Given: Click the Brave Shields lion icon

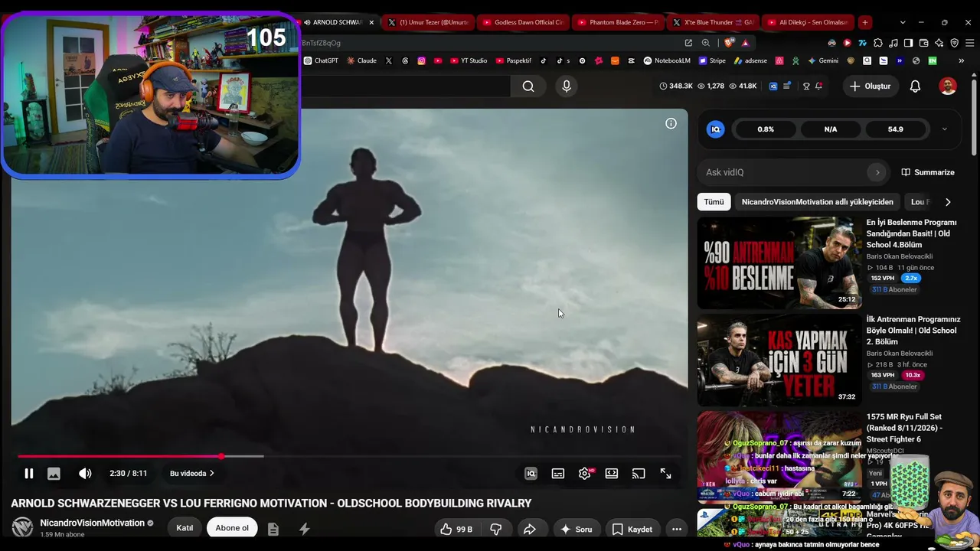Looking at the screenshot, I should tap(727, 43).
